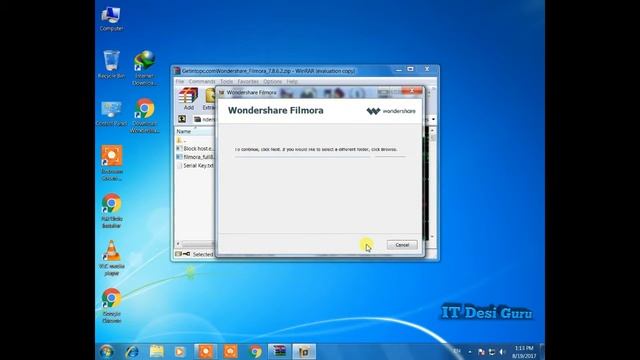Screen dimensions: 640x360
Task: Open the Windows Start menu
Action: (x=107, y=351)
